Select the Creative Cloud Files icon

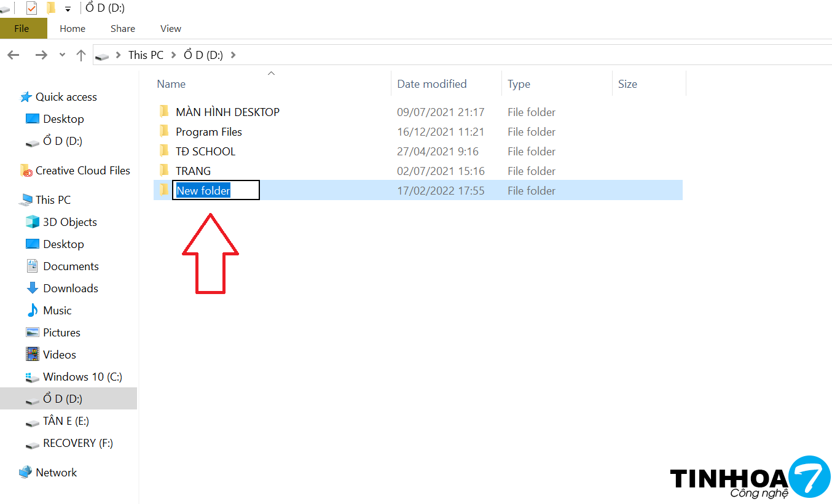(x=26, y=171)
